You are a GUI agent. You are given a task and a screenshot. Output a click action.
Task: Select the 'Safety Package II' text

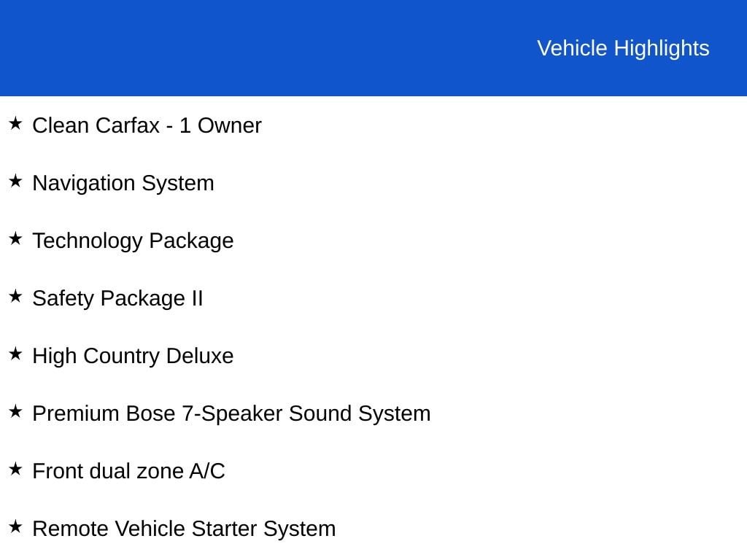pyautogui.click(x=117, y=298)
